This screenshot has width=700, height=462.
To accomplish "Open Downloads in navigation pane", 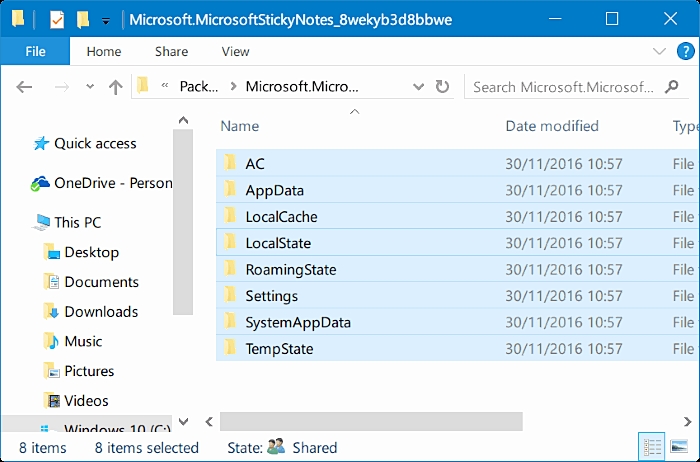I will coord(101,311).
